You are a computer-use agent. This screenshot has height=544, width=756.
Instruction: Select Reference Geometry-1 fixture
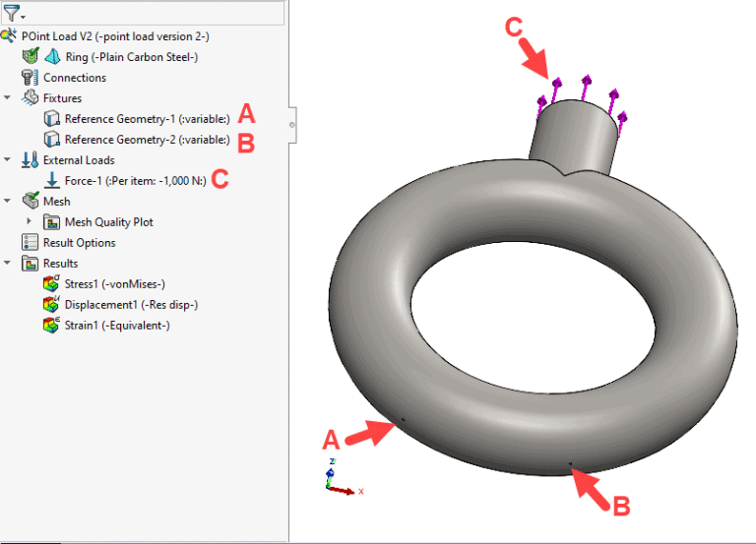[146, 119]
